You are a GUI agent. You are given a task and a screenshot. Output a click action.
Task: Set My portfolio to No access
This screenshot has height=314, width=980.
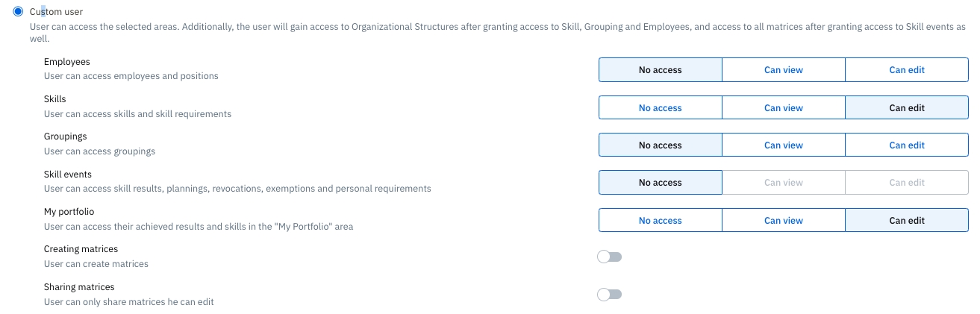[x=660, y=221]
